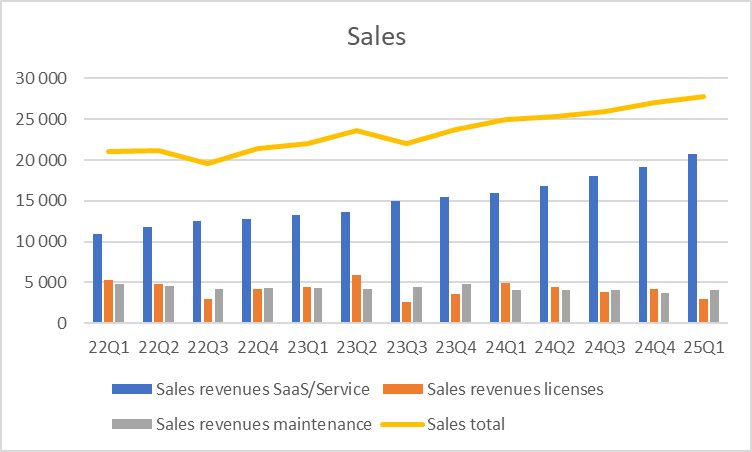Click "Sales revenues maintenance" legend text

tap(264, 424)
